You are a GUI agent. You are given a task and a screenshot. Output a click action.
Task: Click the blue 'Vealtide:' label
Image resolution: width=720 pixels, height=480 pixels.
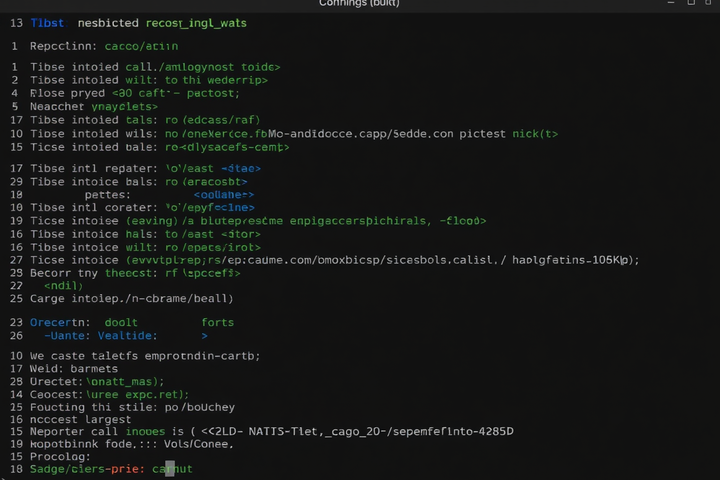pyautogui.click(x=127, y=336)
